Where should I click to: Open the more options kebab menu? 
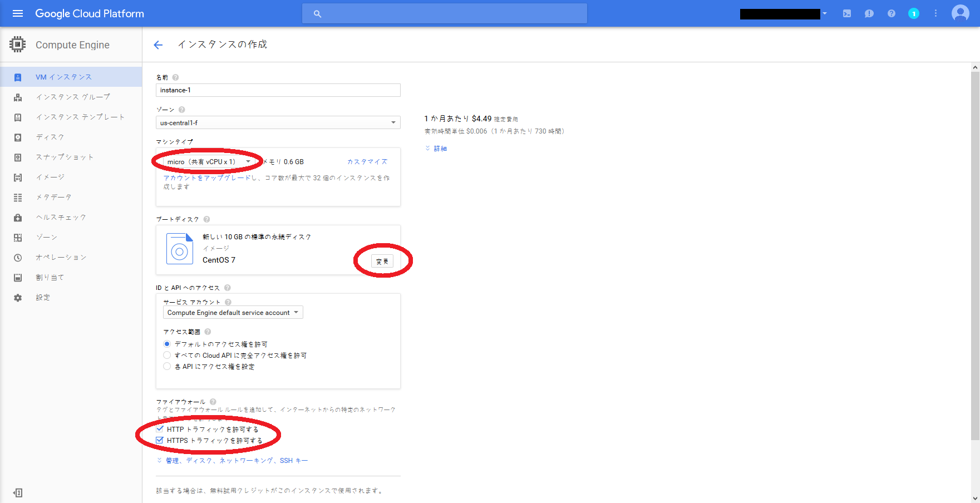936,13
